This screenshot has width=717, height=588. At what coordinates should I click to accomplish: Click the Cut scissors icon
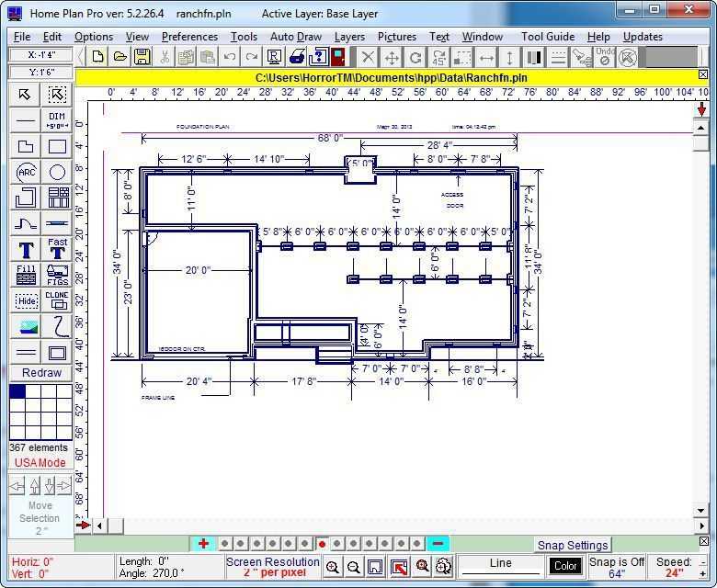165,57
